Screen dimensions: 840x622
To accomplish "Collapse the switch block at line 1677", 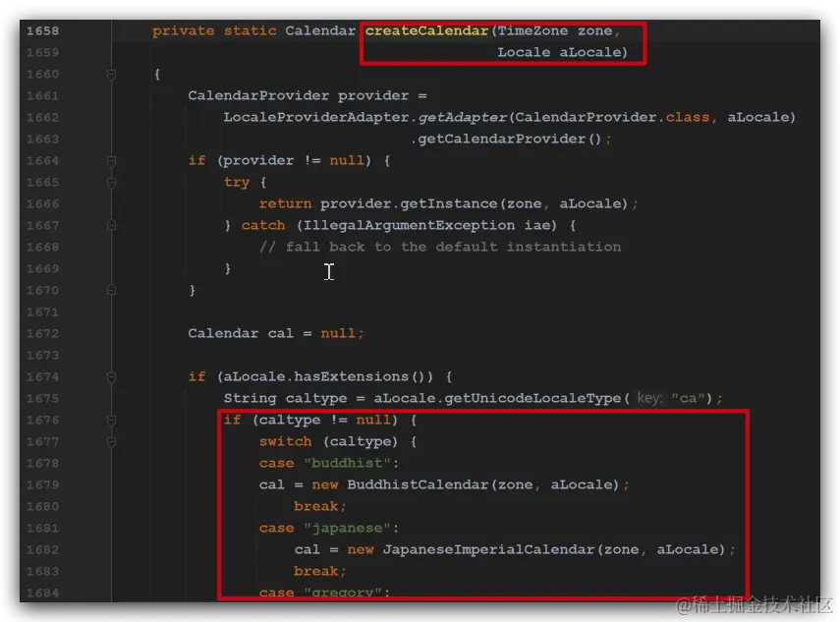I will 111,442.
